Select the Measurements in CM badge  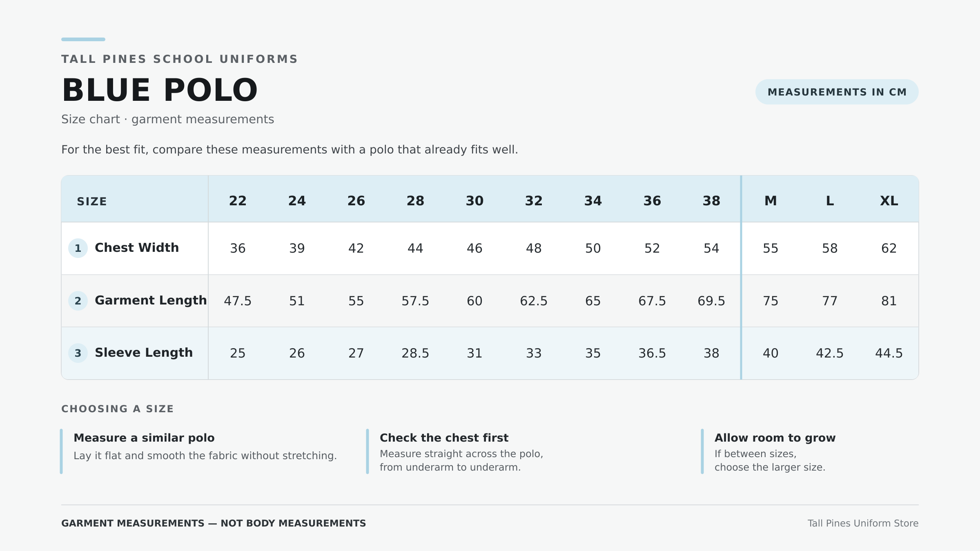pos(837,92)
